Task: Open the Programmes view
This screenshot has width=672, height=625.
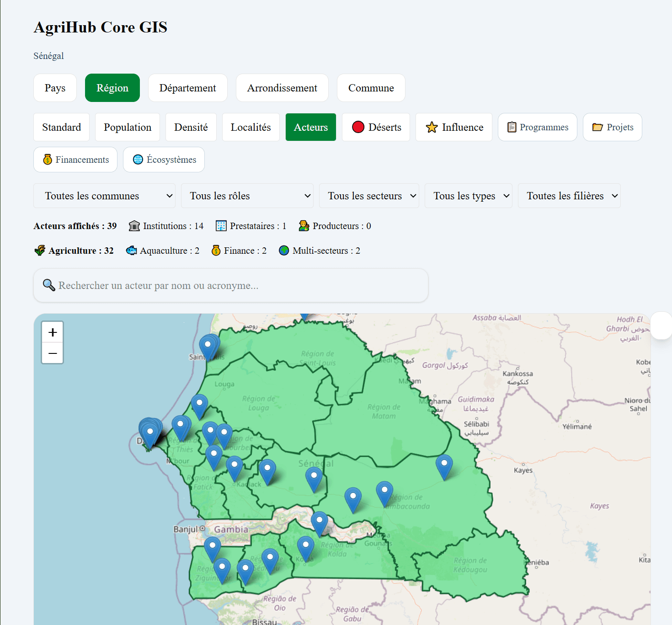Action: [538, 127]
